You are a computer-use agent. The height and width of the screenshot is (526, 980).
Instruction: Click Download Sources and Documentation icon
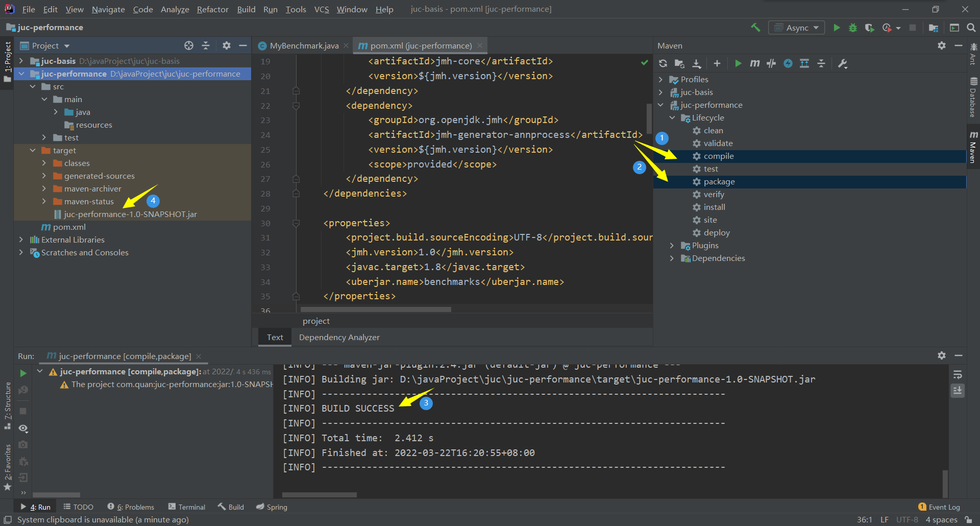point(697,63)
